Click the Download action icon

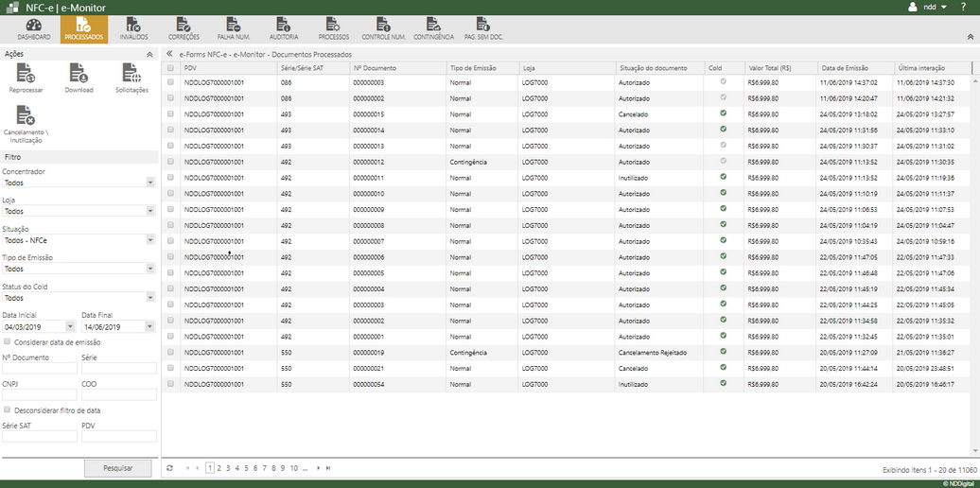pyautogui.click(x=79, y=75)
